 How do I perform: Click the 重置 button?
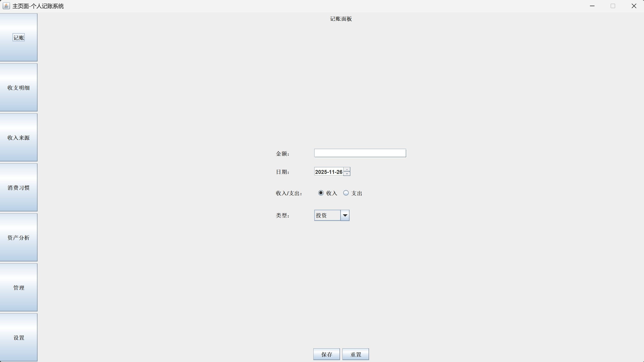[356, 354]
